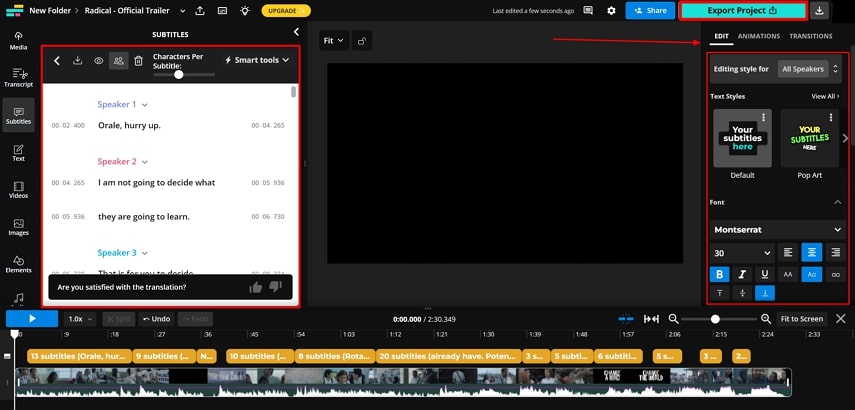Image resolution: width=855 pixels, height=410 pixels.
Task: Click the Undo button
Action: pos(156,319)
